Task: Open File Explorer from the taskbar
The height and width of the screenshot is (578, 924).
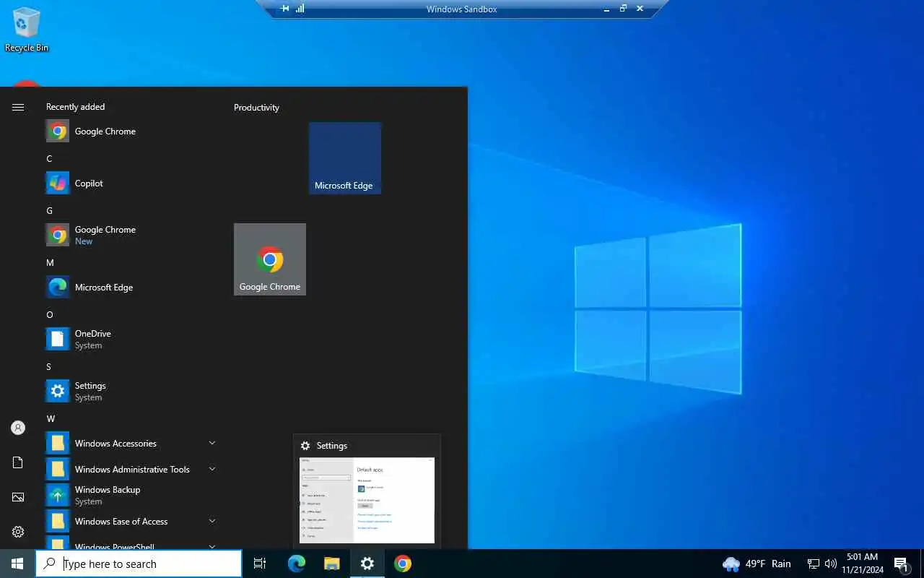Action: click(x=331, y=564)
